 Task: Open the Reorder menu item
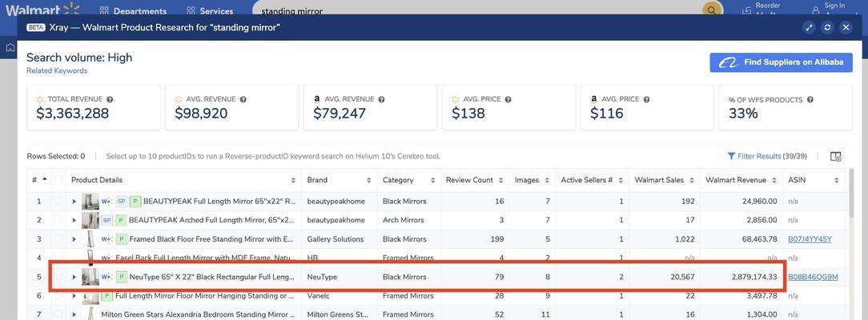click(762, 9)
